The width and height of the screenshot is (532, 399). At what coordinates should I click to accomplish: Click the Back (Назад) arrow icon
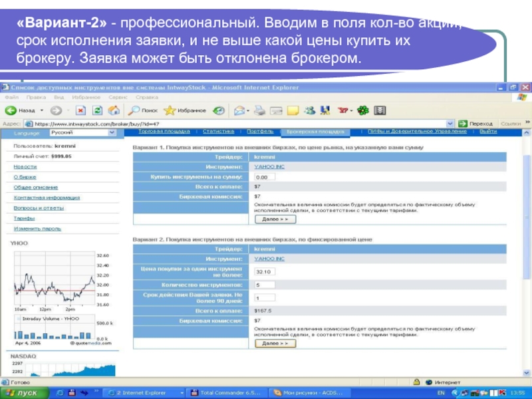tap(11, 110)
